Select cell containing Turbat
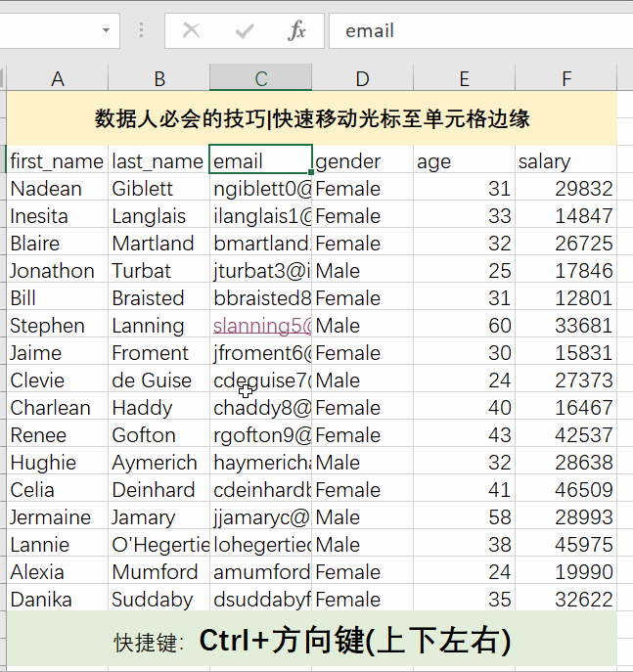Screen dimensions: 633x672 point(159,270)
